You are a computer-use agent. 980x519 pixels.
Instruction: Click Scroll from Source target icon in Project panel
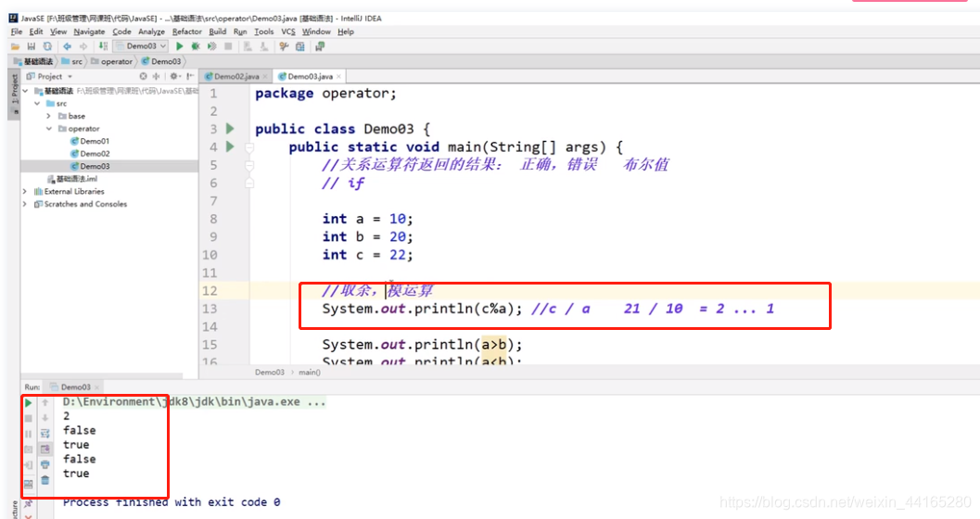(x=143, y=76)
